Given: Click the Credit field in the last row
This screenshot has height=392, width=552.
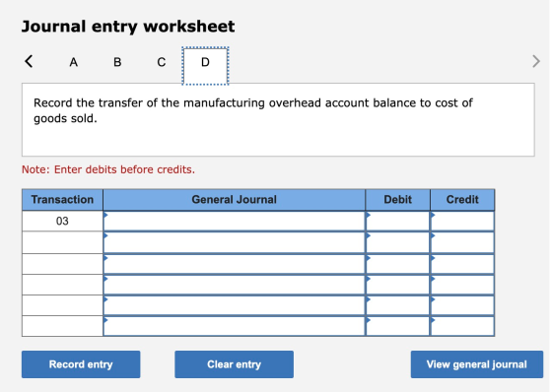Looking at the screenshot, I should pos(462,326).
